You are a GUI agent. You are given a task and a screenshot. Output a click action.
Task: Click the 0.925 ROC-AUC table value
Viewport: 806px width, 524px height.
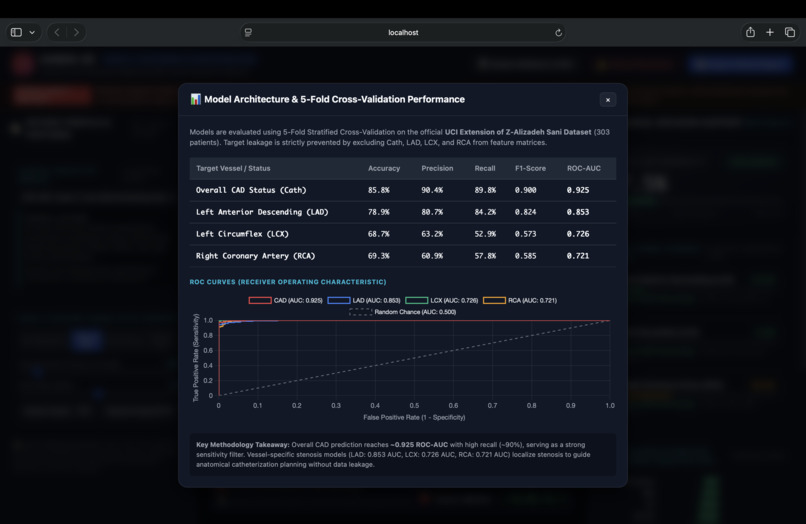coord(578,190)
